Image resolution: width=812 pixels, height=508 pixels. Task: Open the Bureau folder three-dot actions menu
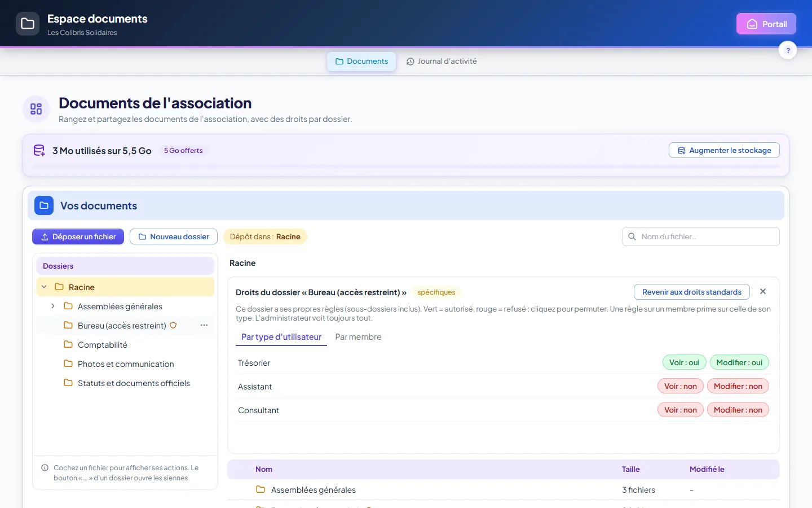point(204,325)
